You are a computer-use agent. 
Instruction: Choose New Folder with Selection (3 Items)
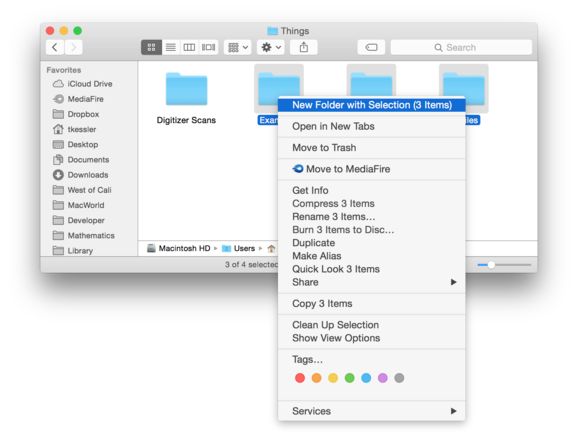click(371, 105)
